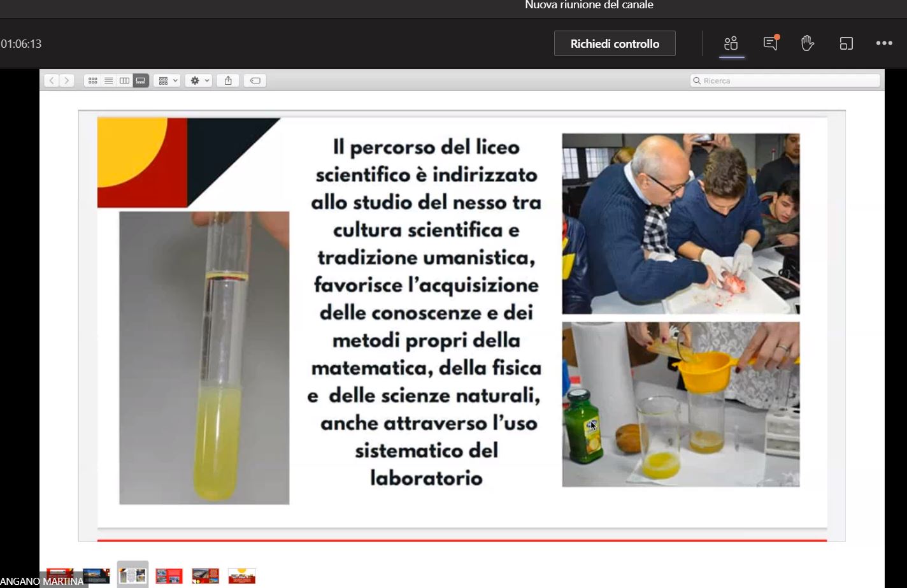Click the test tube photo in the slide
Image resolution: width=907 pixels, height=588 pixels.
[204, 358]
